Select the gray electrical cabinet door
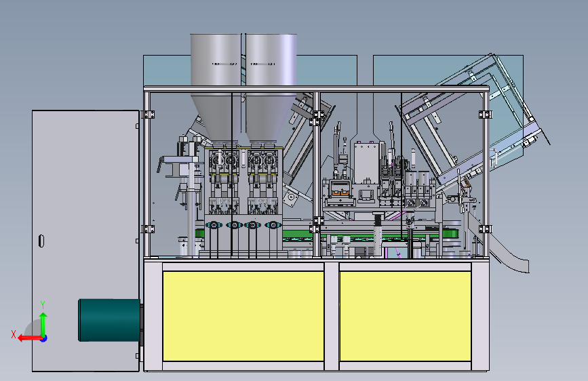The image size is (588, 381). pyautogui.click(x=85, y=241)
